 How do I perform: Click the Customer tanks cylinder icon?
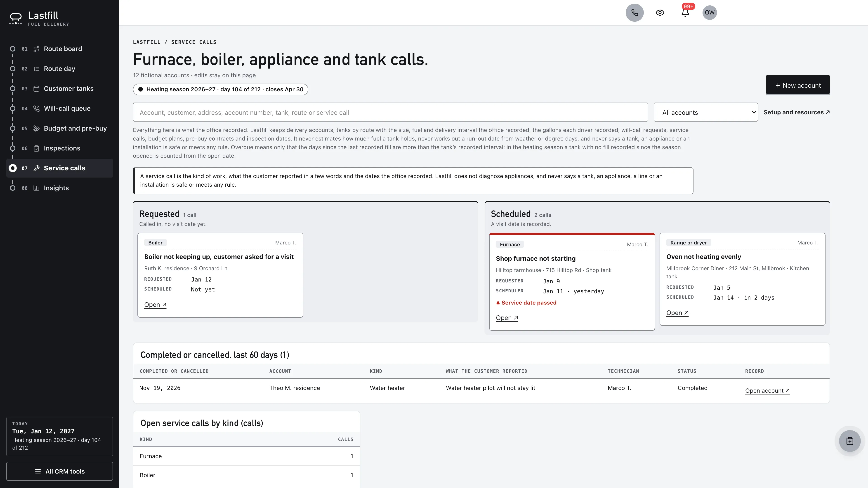36,89
